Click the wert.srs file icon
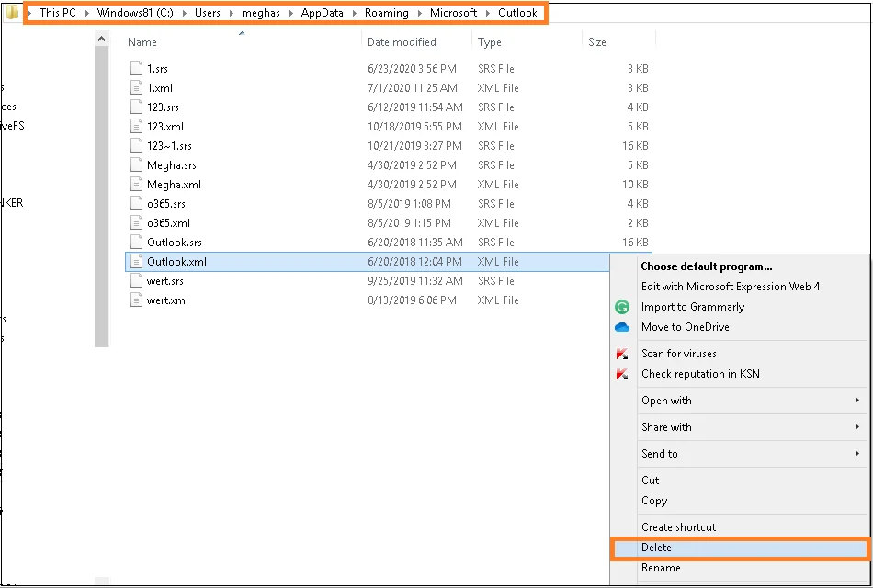The height and width of the screenshot is (588, 873). (x=136, y=280)
